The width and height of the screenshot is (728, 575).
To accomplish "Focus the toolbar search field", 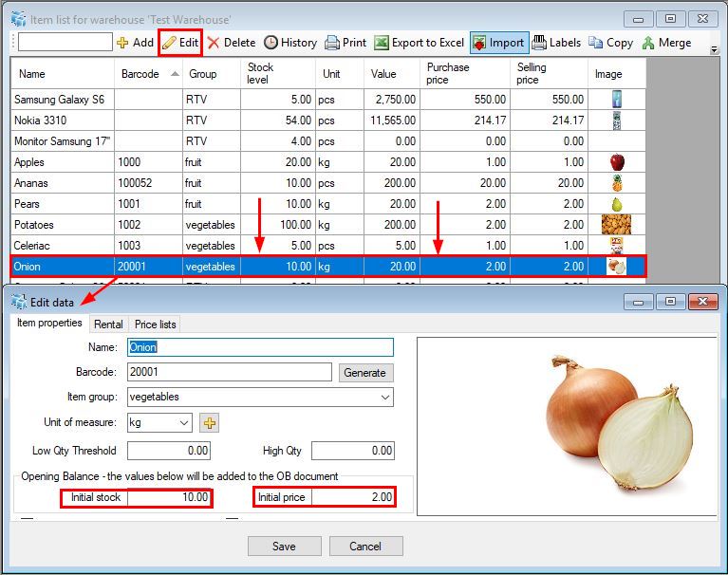I will point(65,42).
